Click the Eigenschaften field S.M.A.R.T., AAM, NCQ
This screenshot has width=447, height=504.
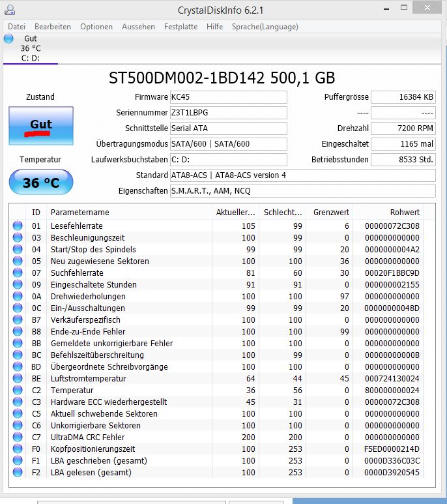303,191
